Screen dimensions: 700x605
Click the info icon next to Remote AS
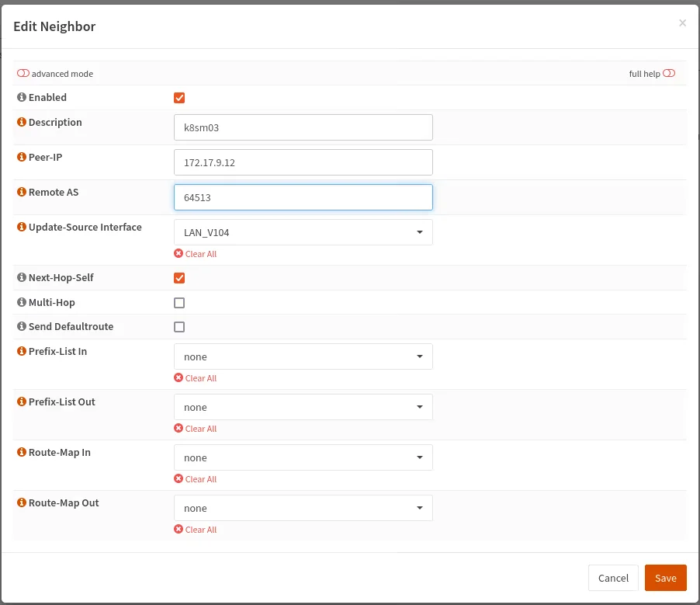(22, 192)
